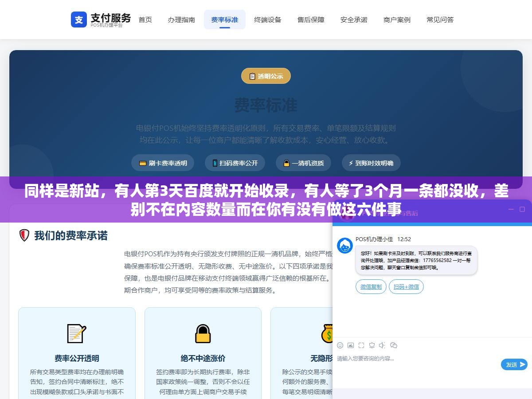Open the emoji picker in chat
Screen dimensions: 532x399
point(340,345)
